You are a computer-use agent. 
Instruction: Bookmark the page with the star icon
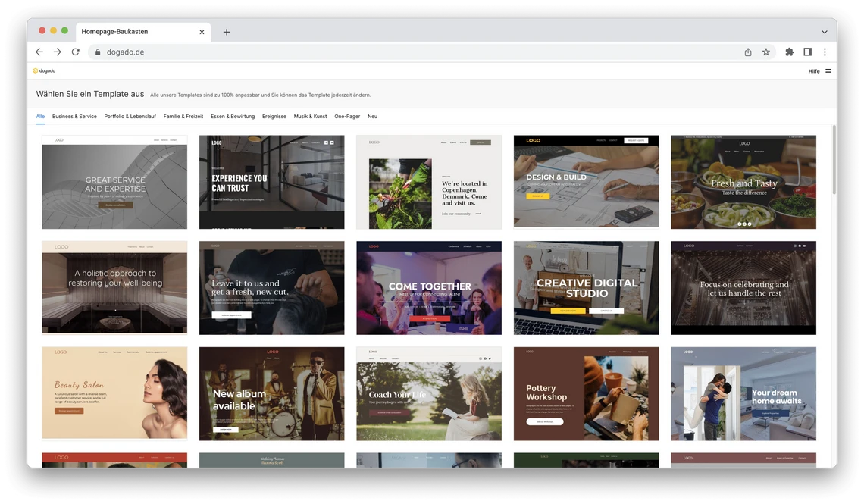pos(765,52)
